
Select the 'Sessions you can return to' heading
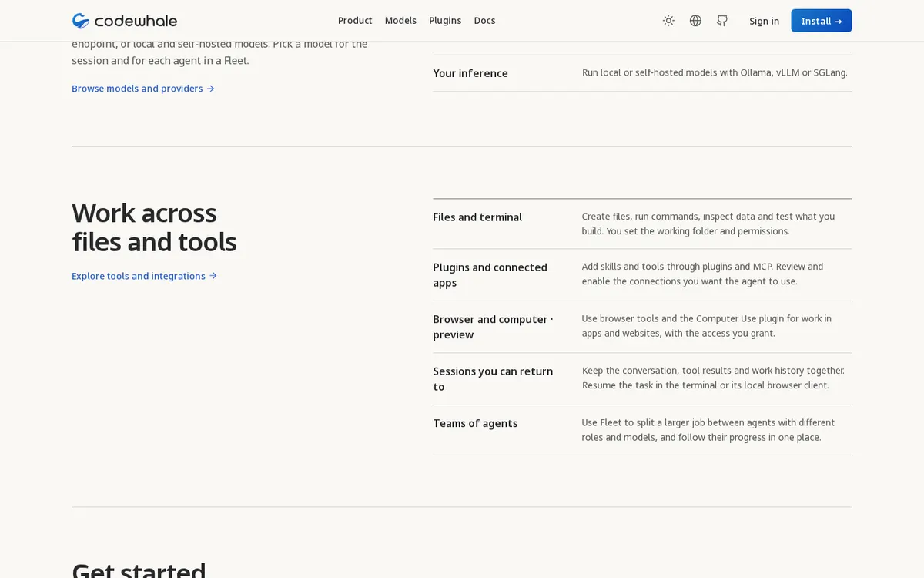(493, 379)
